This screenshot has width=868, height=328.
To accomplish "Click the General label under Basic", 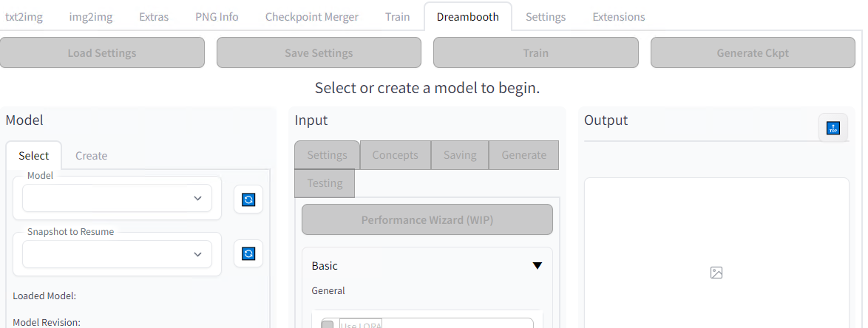I will [328, 290].
